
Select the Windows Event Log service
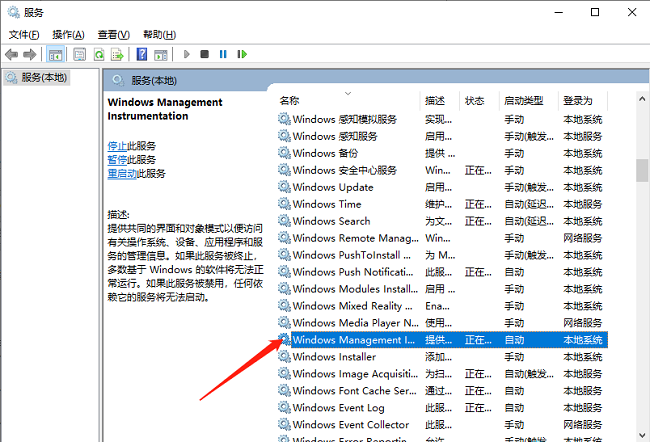point(442,408)
